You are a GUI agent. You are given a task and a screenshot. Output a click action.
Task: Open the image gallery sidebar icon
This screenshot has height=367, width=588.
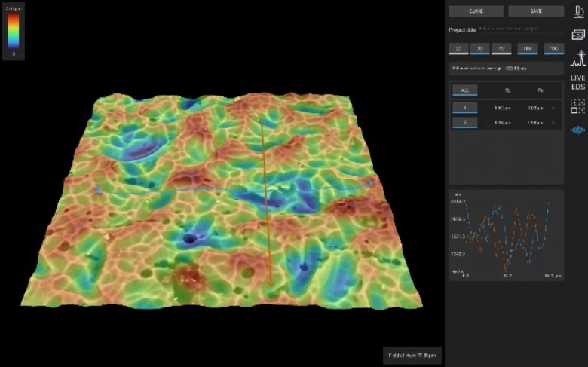(x=577, y=35)
